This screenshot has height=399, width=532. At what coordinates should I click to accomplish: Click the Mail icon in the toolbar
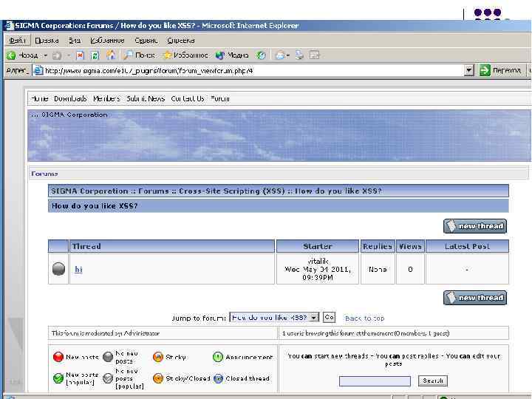pos(280,55)
